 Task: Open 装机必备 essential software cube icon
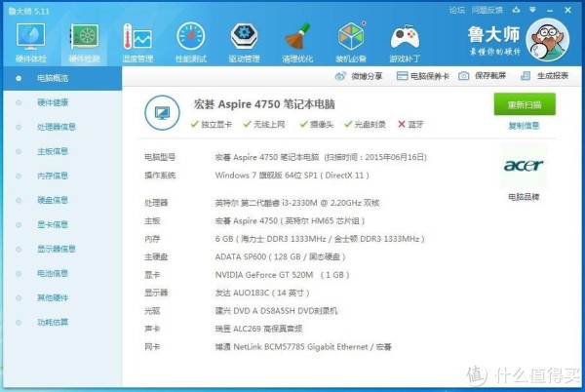351,43
